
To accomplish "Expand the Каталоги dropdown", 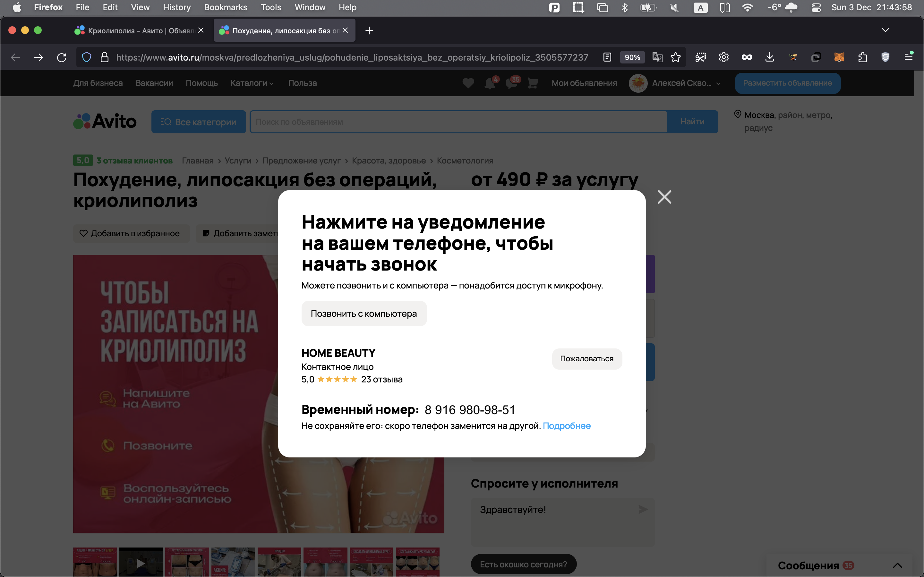I will click(252, 83).
